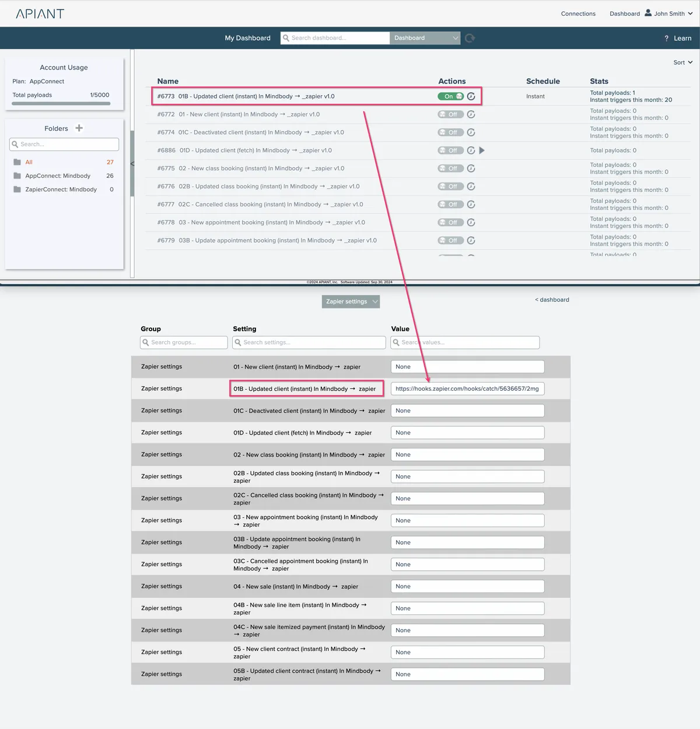Edit value for 04 New sale setting
The image size is (700, 729).
pos(467,586)
